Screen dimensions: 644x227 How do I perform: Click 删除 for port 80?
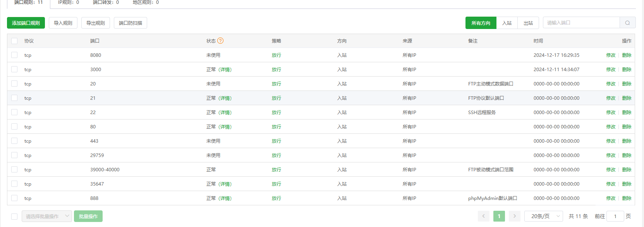coord(627,127)
